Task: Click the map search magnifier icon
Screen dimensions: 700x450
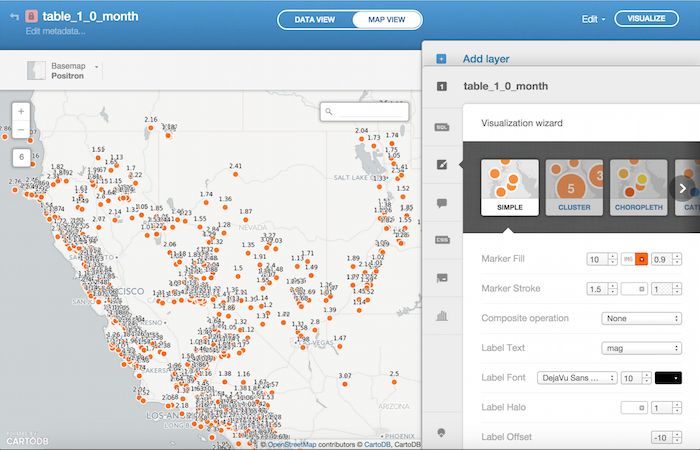Action: coord(329,112)
